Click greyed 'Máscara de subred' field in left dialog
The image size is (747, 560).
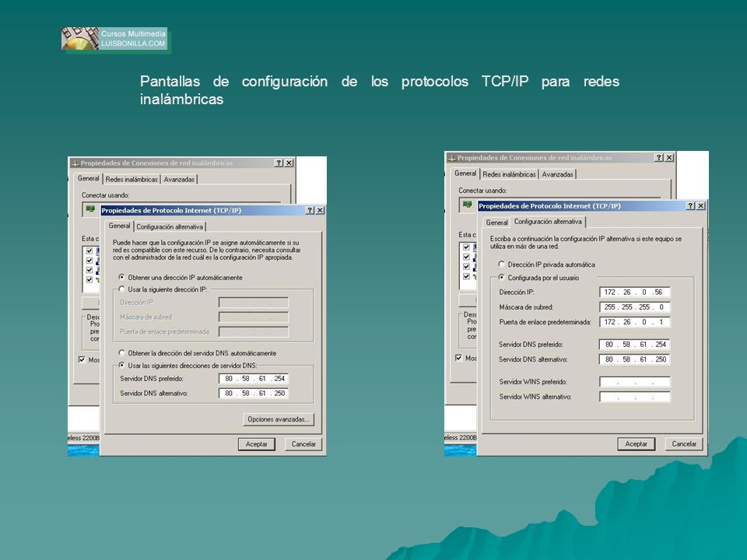point(254,317)
